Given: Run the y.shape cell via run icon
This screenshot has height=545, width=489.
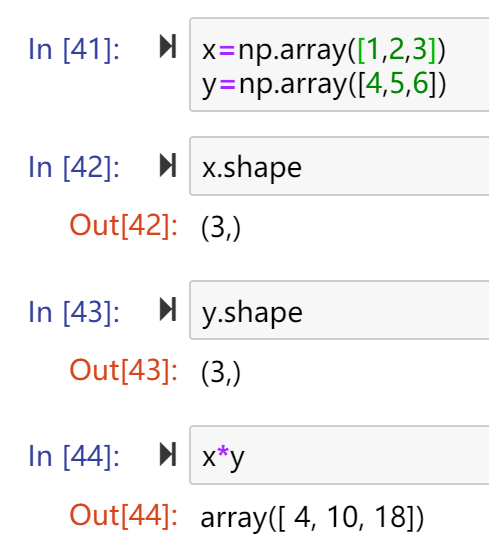Looking at the screenshot, I should (168, 309).
